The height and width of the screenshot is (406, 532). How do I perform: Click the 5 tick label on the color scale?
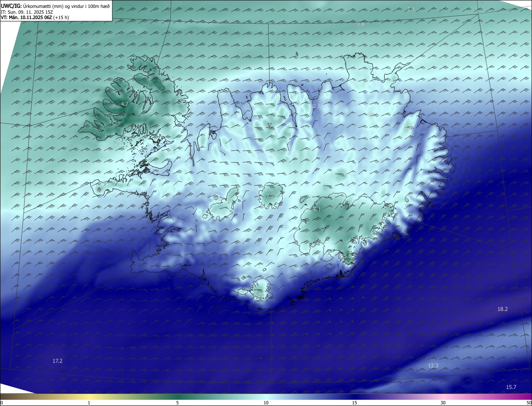[177, 403]
